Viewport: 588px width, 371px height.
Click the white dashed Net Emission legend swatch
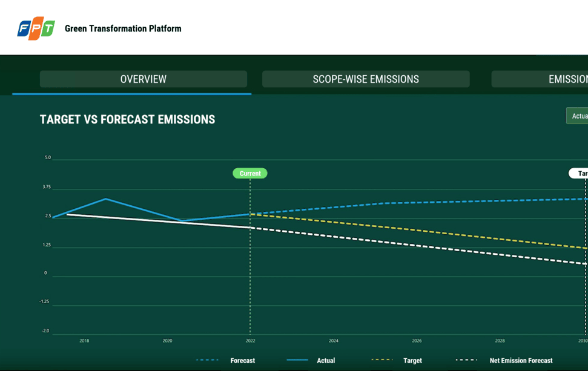coord(466,360)
